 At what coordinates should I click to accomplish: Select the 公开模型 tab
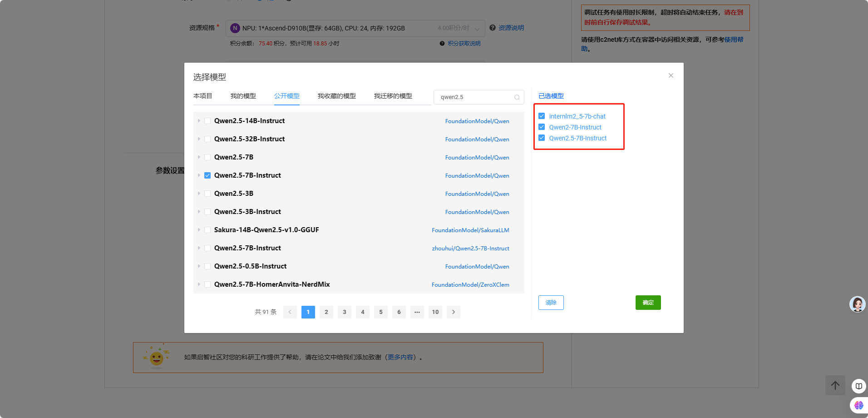[x=287, y=96]
